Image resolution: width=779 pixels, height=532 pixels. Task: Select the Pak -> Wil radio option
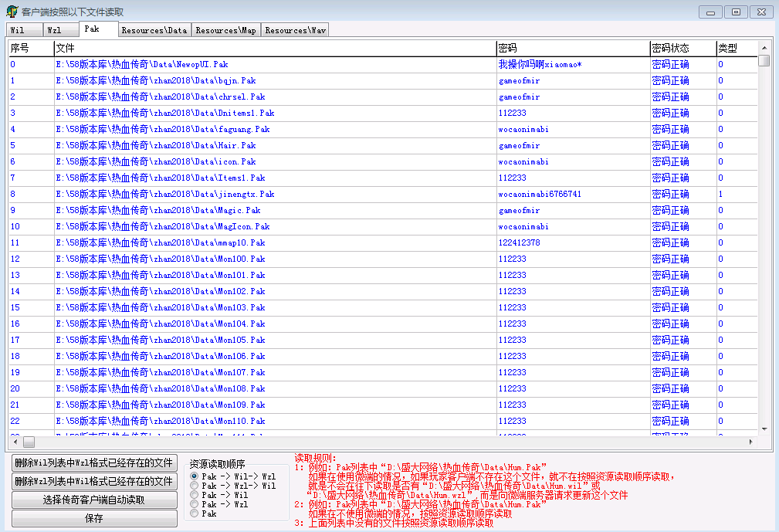[195, 495]
